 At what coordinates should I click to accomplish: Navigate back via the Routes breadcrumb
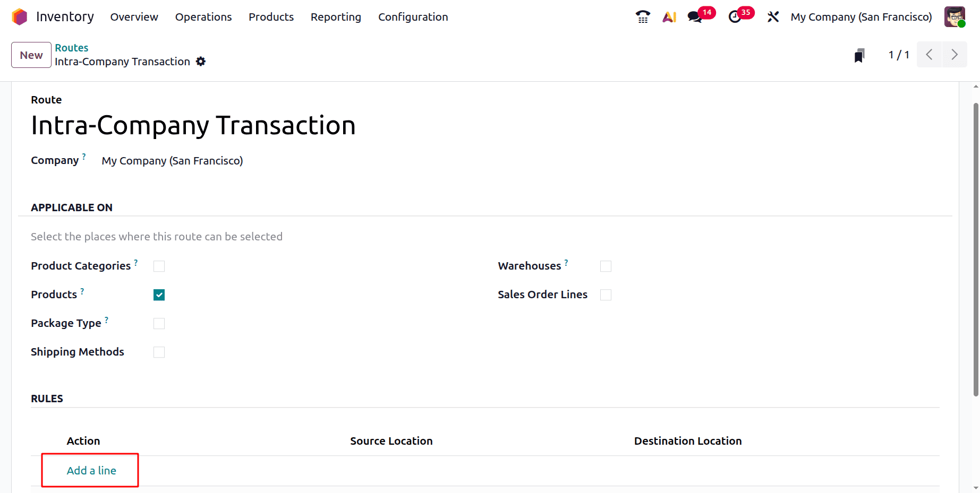point(72,47)
